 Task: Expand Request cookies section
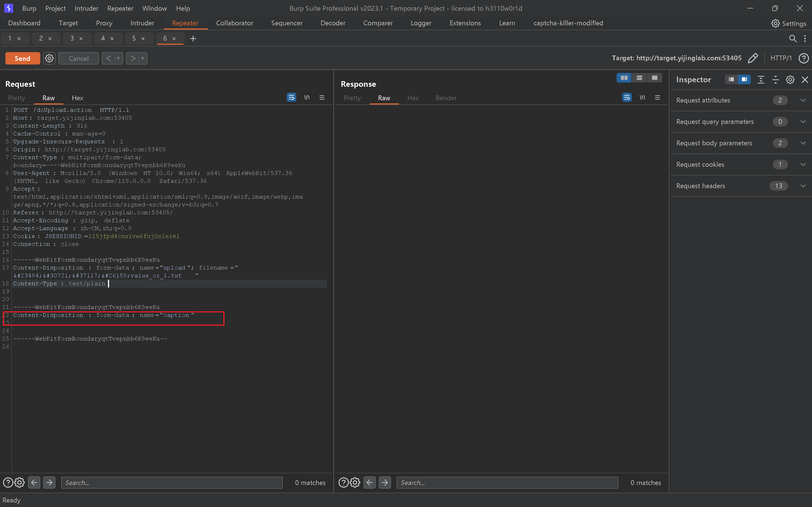pyautogui.click(x=803, y=164)
